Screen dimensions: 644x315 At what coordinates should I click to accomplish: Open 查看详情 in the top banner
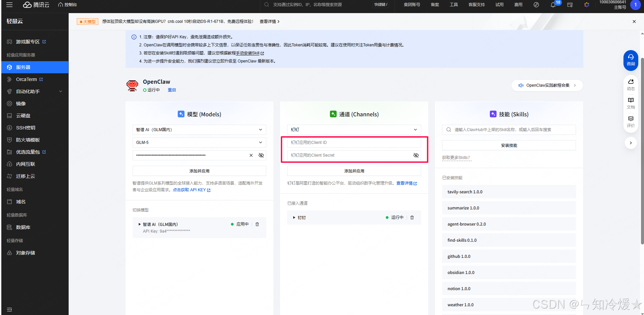point(269,22)
